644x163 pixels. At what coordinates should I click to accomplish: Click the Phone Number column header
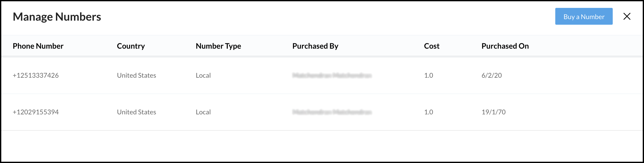(38, 46)
